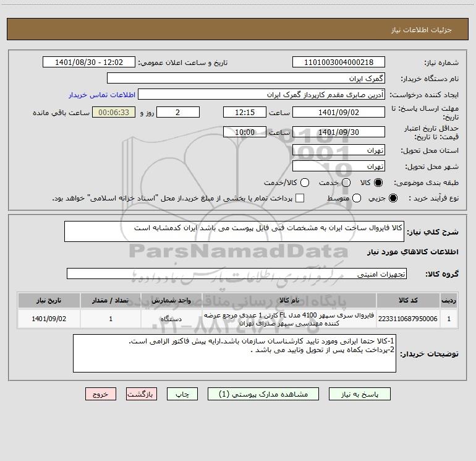Click the خروج exit button
This screenshot has height=461, width=476.
101,394
